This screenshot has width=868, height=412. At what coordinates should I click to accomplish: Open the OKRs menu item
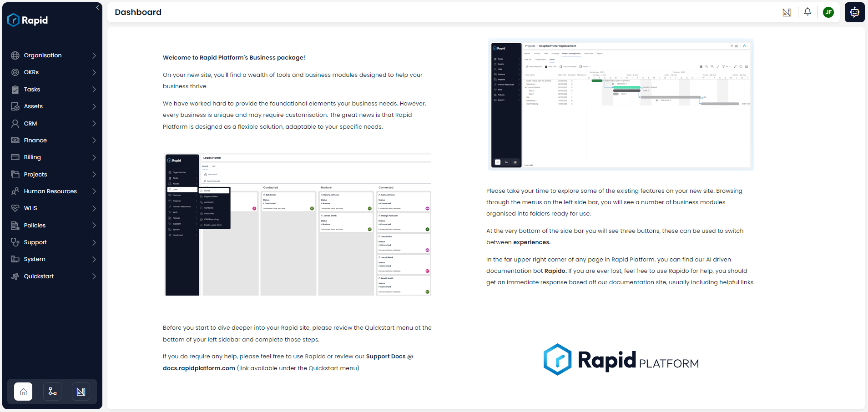52,72
